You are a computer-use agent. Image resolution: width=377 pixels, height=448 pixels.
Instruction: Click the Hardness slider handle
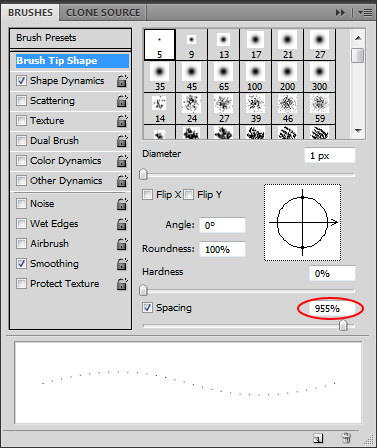[x=143, y=290]
